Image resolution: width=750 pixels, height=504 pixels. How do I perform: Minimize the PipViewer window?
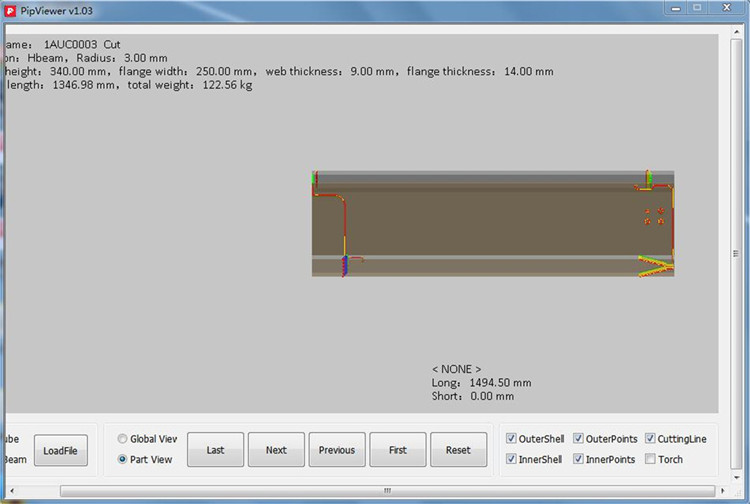[675, 8]
